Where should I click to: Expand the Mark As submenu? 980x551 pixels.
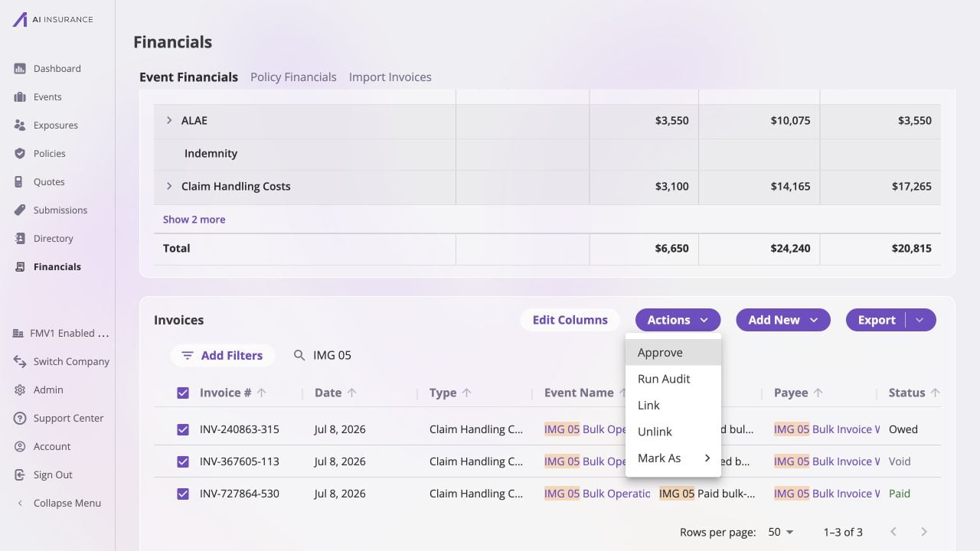pos(673,458)
